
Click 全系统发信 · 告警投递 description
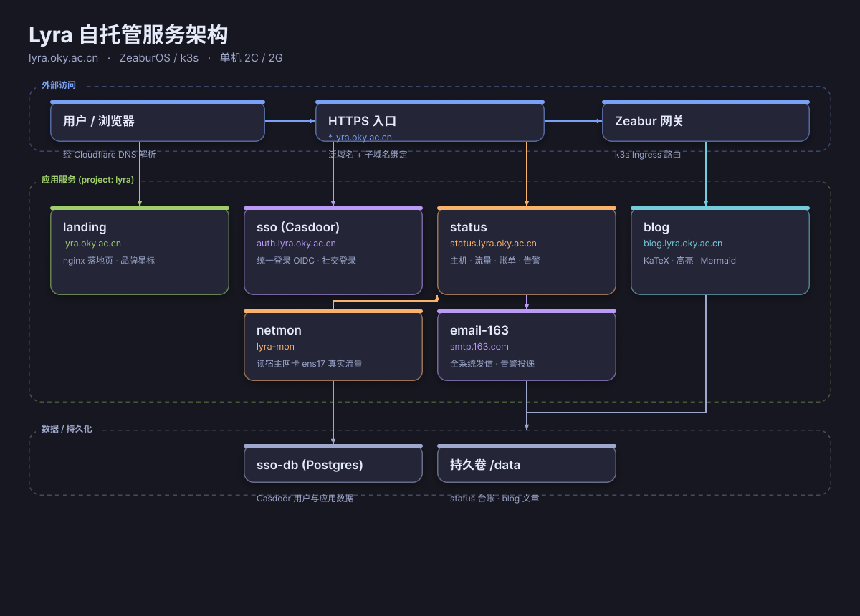pos(492,364)
